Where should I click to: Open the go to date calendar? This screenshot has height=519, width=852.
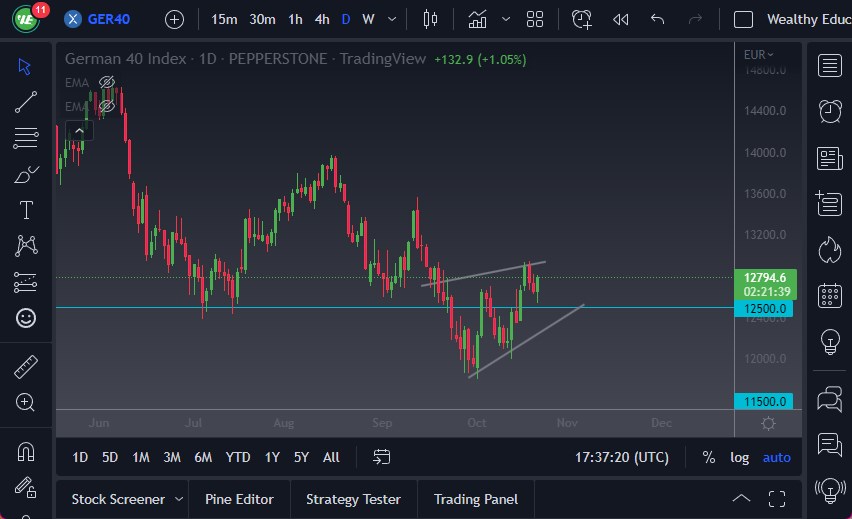coord(381,457)
